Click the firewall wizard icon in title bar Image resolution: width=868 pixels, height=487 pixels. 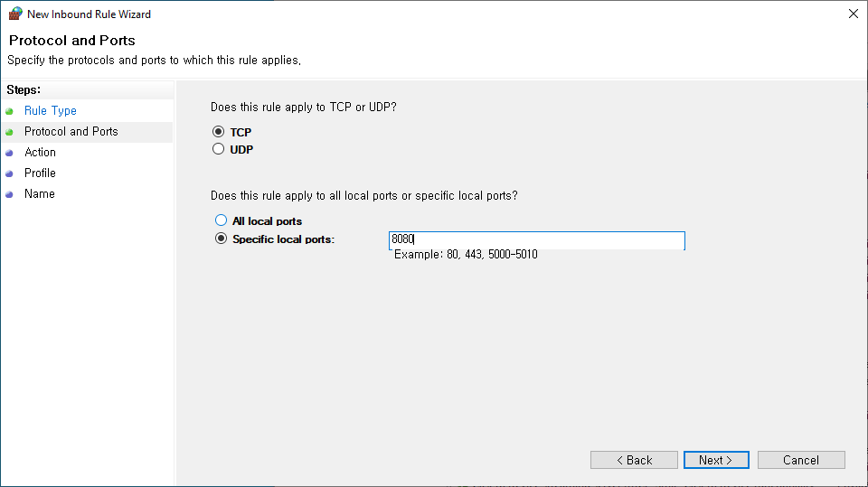tap(15, 14)
